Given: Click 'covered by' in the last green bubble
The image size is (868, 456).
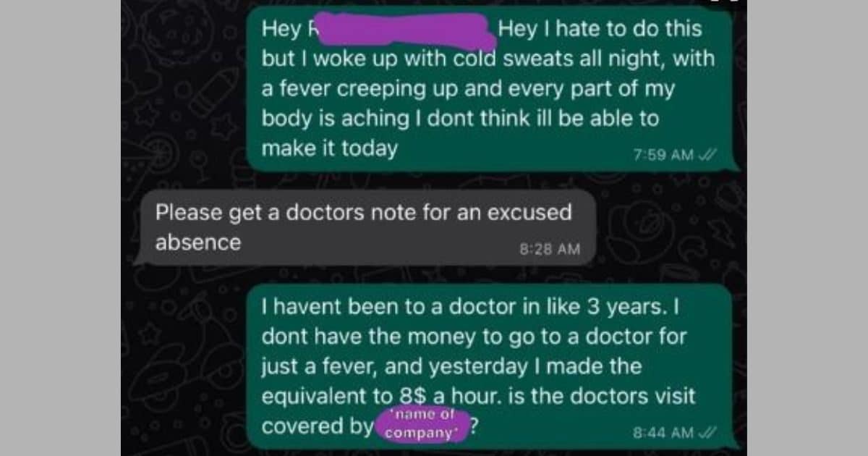Looking at the screenshot, I should click(317, 426).
